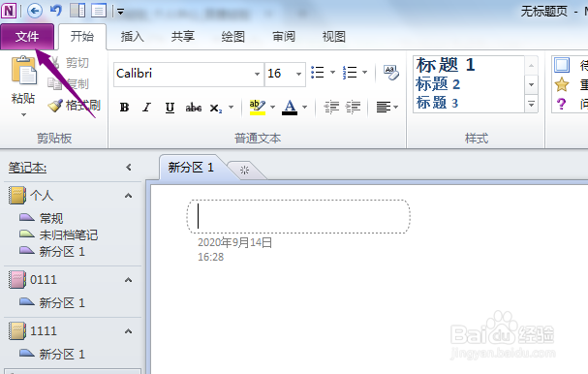588x374 pixels.
Task: Apply yellow text highlight color
Action: [258, 108]
